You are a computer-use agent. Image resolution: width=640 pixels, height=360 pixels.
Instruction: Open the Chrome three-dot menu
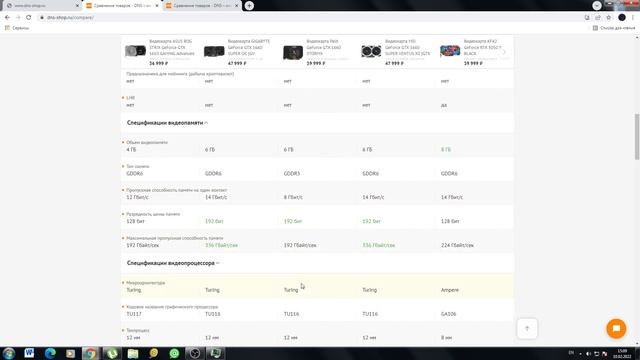pyautogui.click(x=633, y=18)
